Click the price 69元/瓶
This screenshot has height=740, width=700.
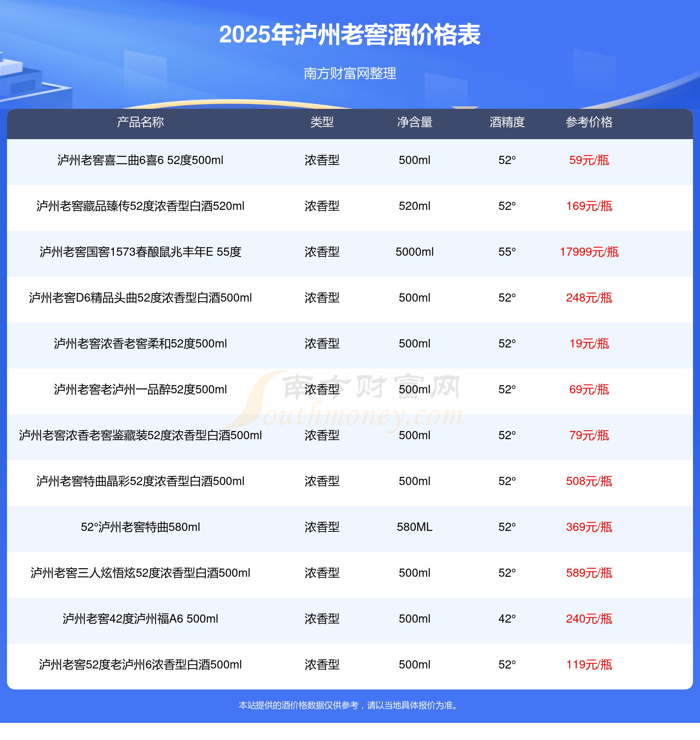coord(589,389)
